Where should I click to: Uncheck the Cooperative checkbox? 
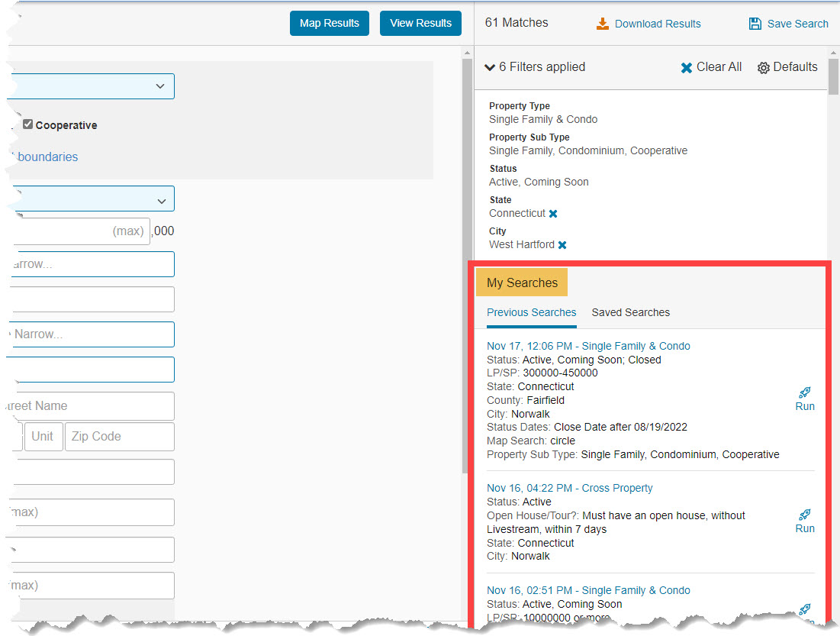click(x=28, y=124)
